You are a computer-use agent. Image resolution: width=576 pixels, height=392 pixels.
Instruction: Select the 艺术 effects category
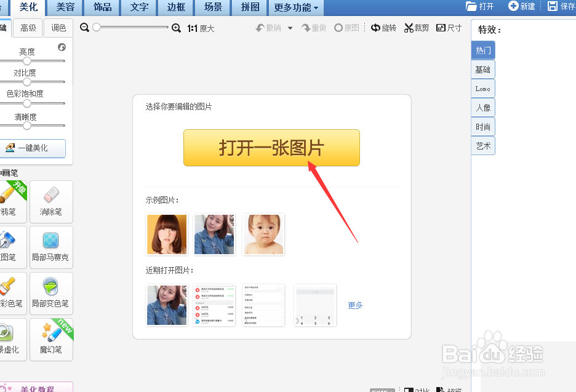click(x=482, y=145)
